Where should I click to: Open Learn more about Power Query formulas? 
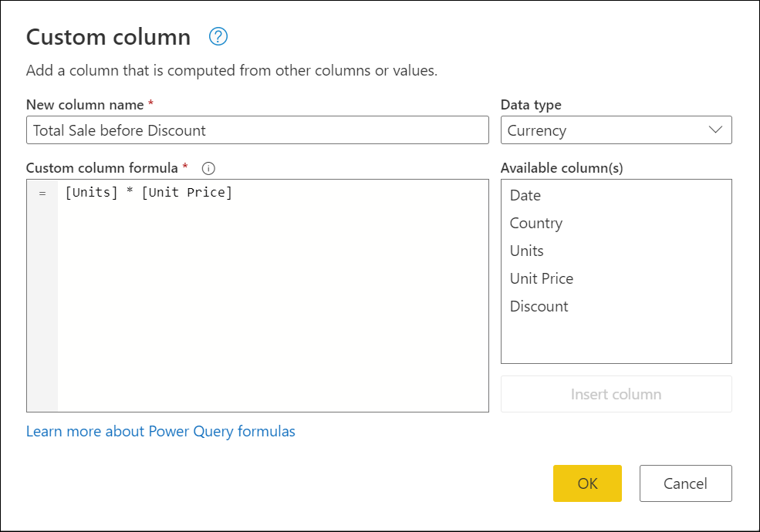pos(160,431)
